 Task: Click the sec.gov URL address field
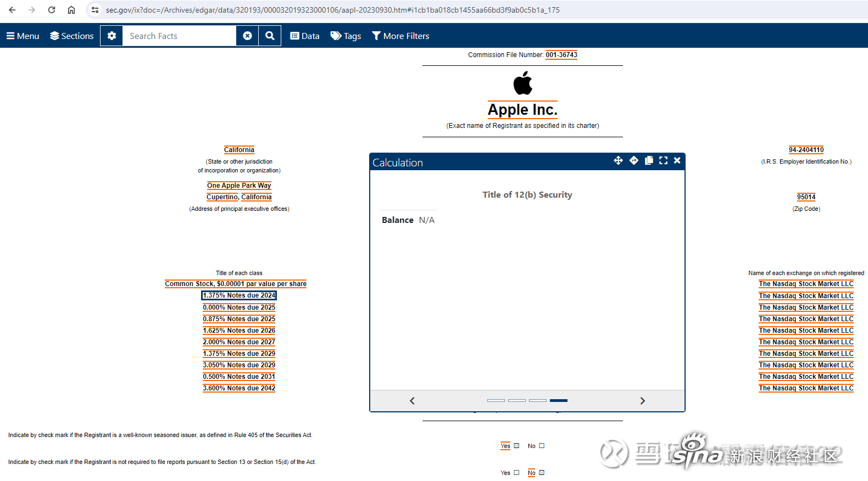tap(333, 10)
